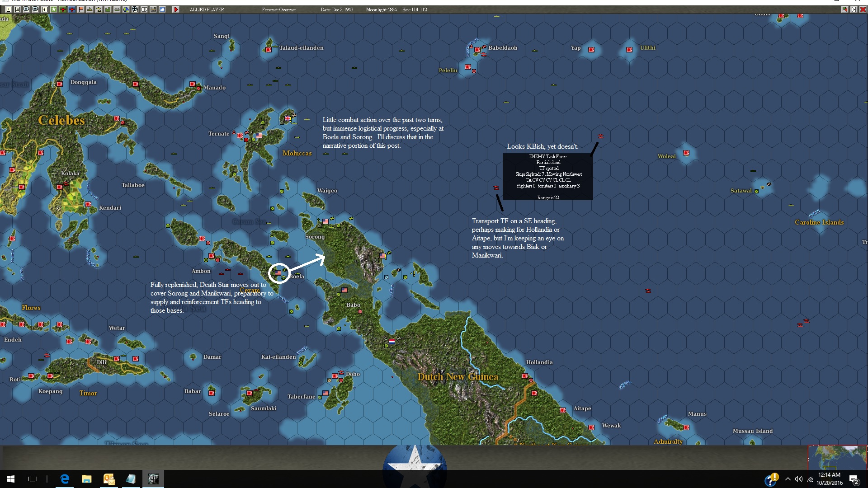Click the red end-turn arrow

coord(176,9)
